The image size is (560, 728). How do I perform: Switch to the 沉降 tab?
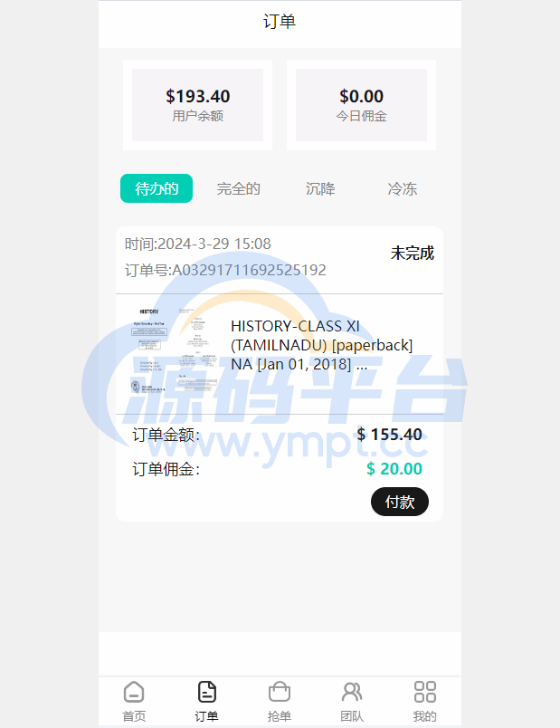(320, 189)
